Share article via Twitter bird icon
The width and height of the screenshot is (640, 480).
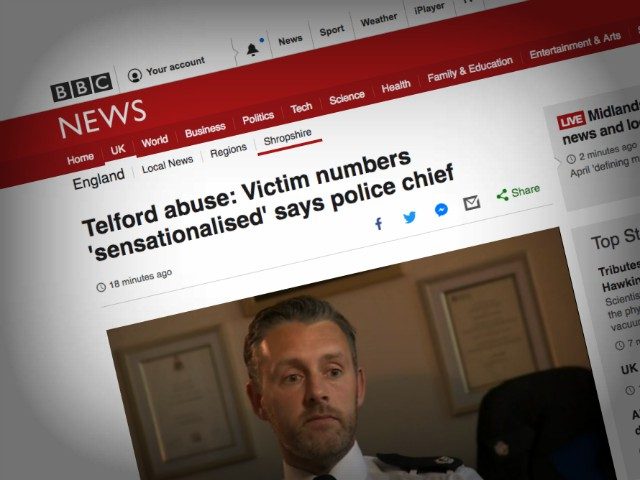pos(409,217)
